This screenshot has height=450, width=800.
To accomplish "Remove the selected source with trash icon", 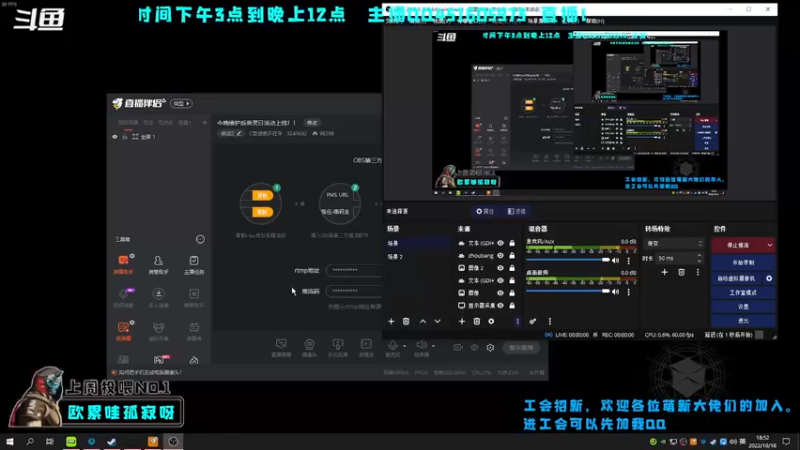I will tap(477, 321).
